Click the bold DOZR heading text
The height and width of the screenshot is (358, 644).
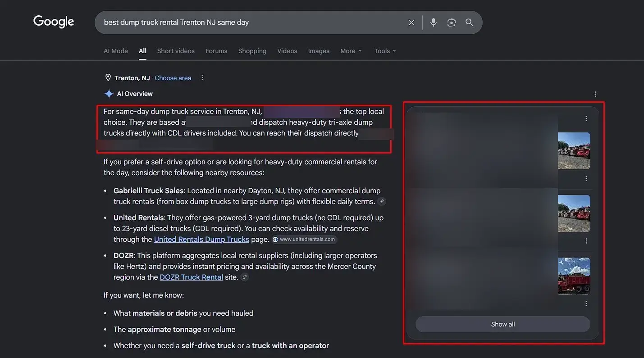pos(123,256)
